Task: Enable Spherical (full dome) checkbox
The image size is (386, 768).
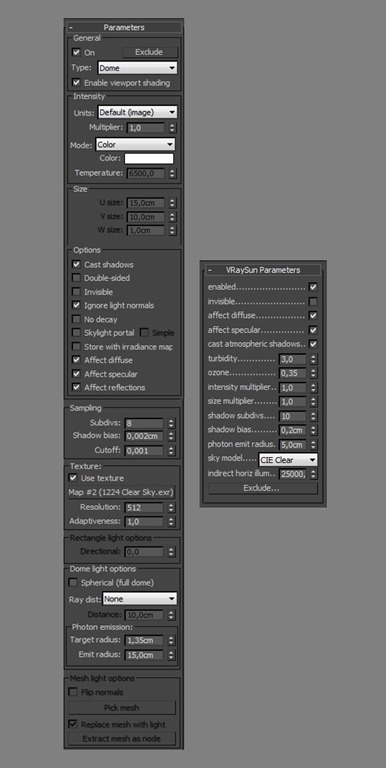Action: pyautogui.click(x=73, y=583)
